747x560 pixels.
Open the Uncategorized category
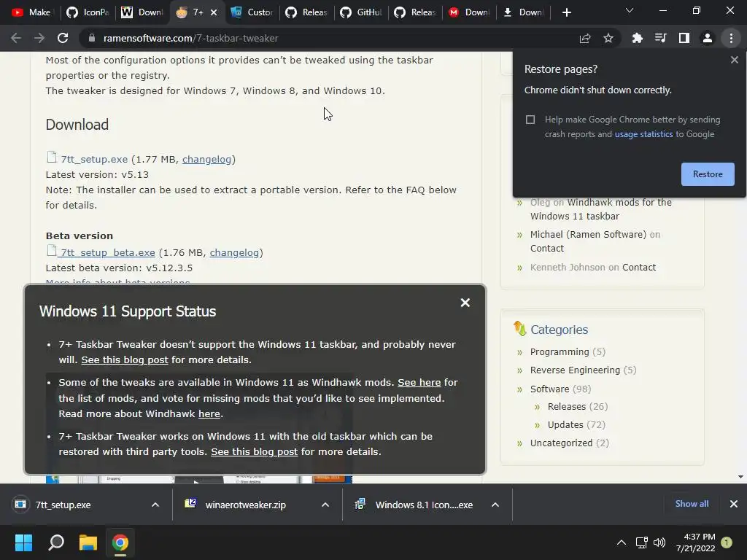point(561,443)
